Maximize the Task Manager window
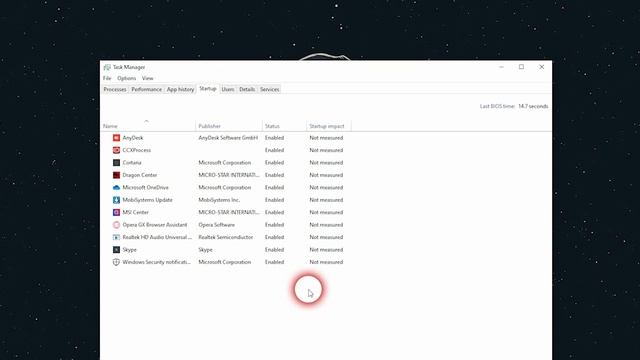The image size is (640, 360). [x=521, y=67]
